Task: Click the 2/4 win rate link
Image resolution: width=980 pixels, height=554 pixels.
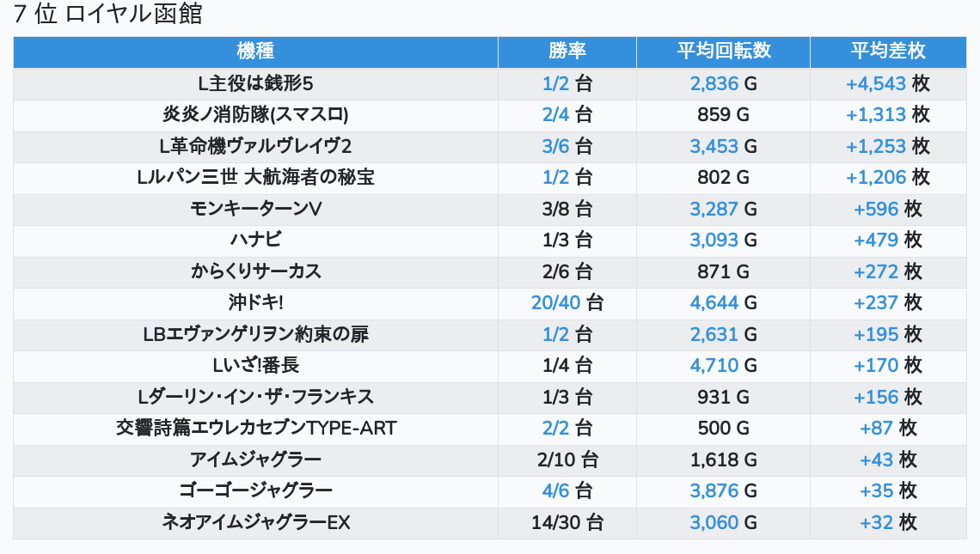Action: click(x=555, y=115)
